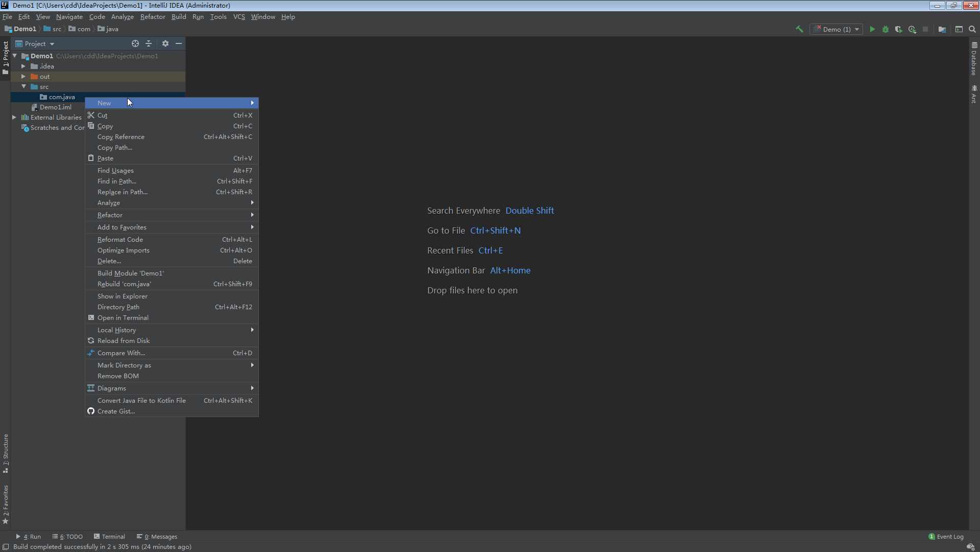Select Reload from Disk entry

[172, 340]
